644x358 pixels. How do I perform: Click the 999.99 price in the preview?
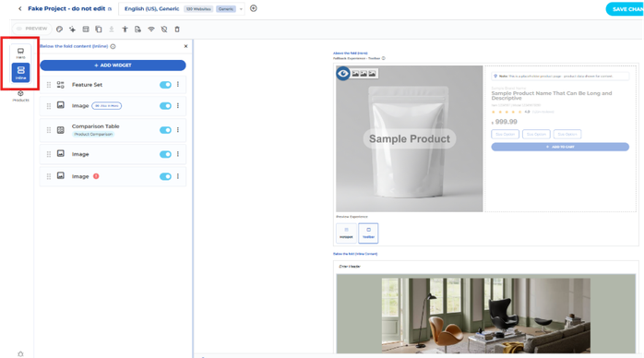pos(505,122)
